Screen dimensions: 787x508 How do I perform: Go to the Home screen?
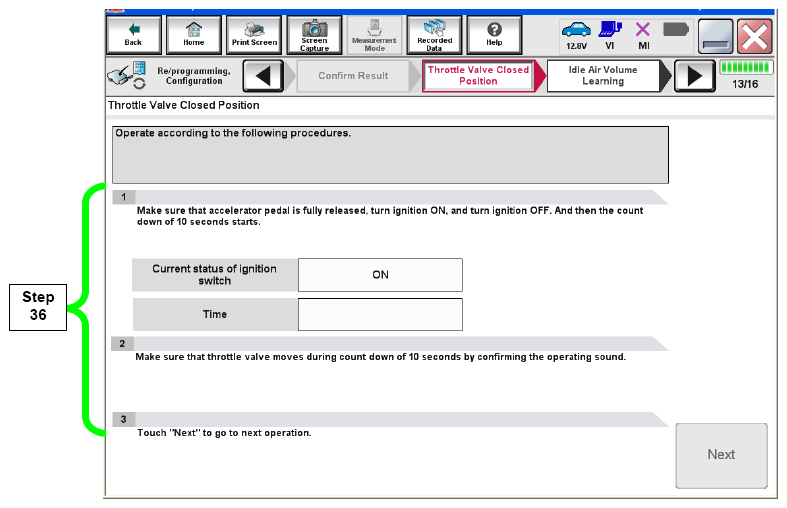tap(195, 34)
